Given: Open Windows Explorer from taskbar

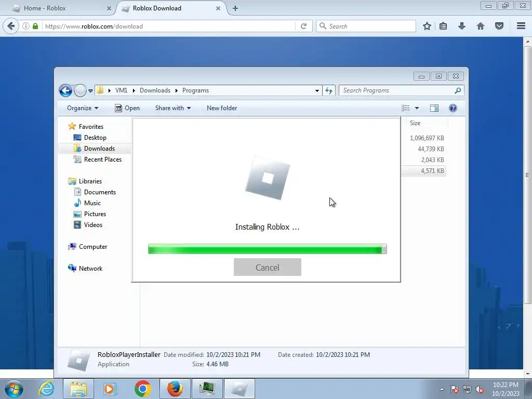Looking at the screenshot, I should [78, 389].
